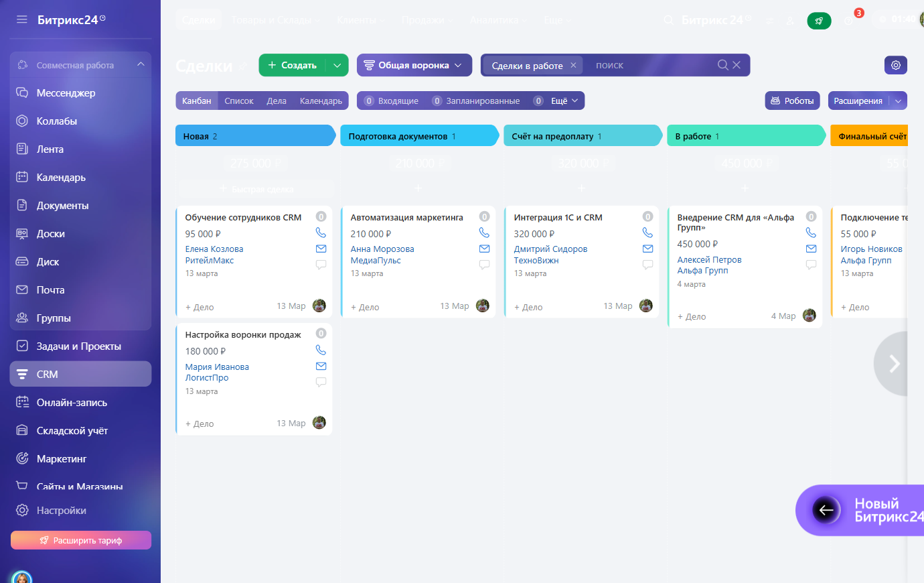Image resolution: width=924 pixels, height=583 pixels.
Task: Open the hamburger menu beside the Битрикс24 logo
Action: [x=22, y=19]
